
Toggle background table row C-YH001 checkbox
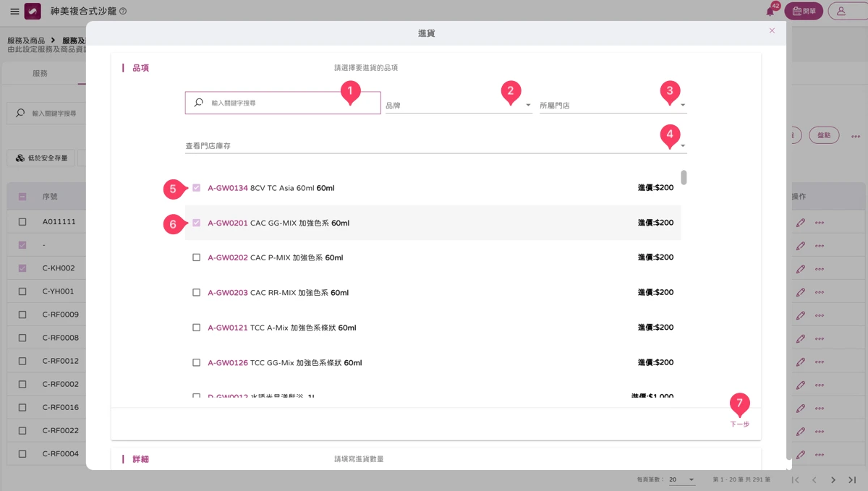coord(22,291)
